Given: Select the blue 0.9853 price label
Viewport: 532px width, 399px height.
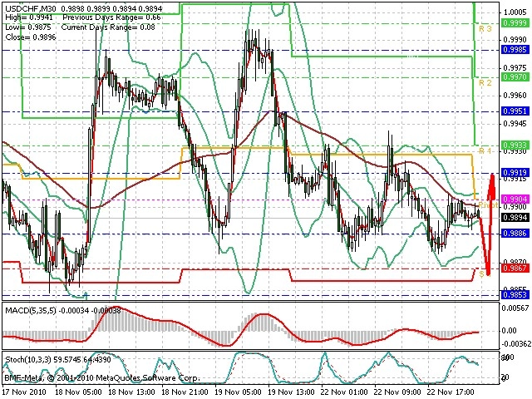Looking at the screenshot, I should coord(515,295).
